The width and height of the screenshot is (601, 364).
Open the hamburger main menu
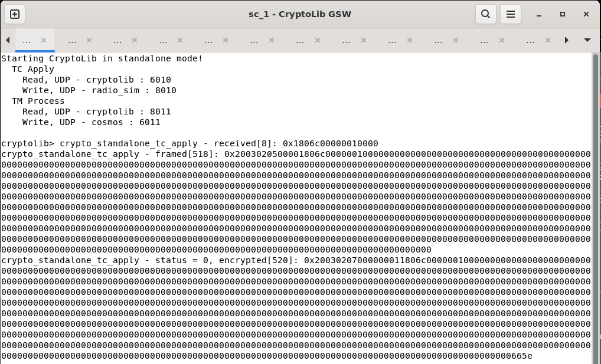[x=511, y=14]
